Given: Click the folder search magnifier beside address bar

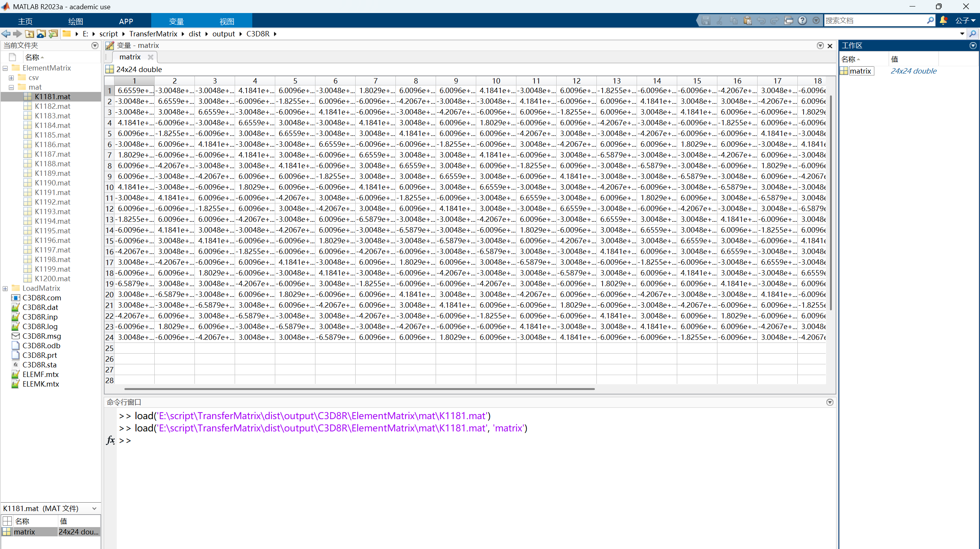Looking at the screenshot, I should (x=972, y=34).
